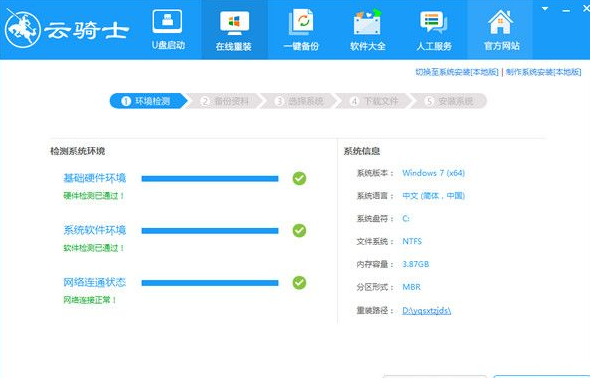Open the 软件大全 software catalog
Image resolution: width=590 pixels, height=378 pixels.
367,30
